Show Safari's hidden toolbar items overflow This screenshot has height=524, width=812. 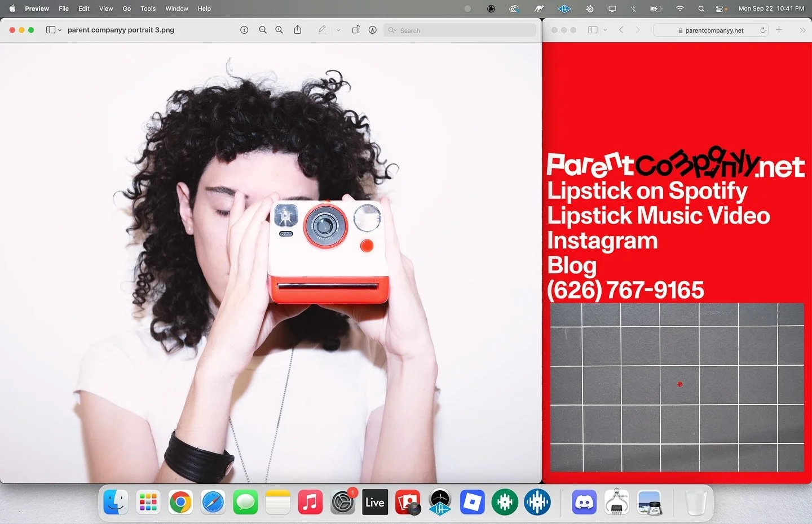pos(802,30)
